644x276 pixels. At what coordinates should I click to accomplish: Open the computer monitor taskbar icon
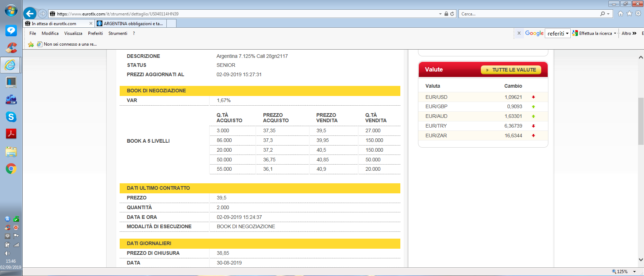pos(11,82)
